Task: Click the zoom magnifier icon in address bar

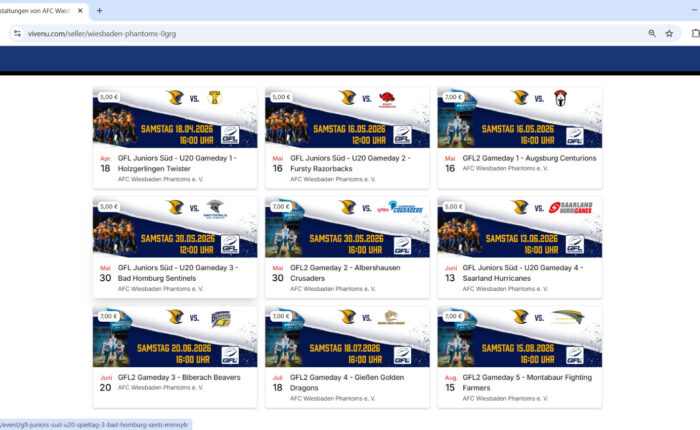Action: (652, 33)
